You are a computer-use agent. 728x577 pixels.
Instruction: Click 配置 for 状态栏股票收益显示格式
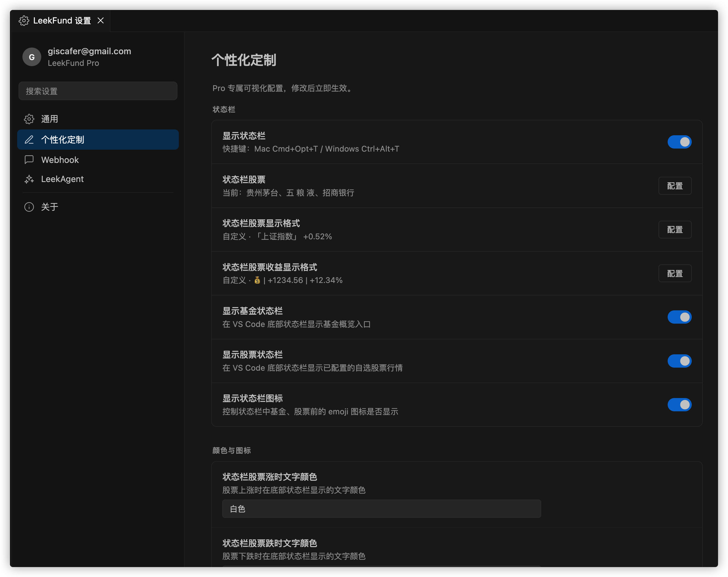click(x=675, y=274)
